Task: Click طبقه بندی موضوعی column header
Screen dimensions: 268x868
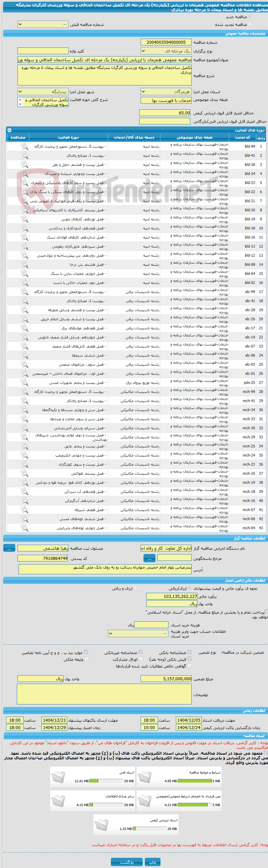Action: coord(195,137)
